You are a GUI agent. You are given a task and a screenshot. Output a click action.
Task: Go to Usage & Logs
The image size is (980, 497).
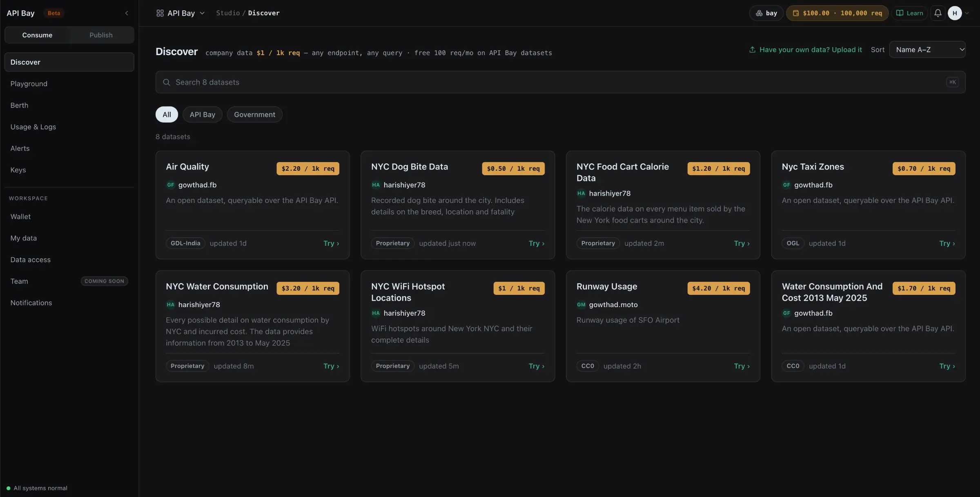click(x=69, y=127)
